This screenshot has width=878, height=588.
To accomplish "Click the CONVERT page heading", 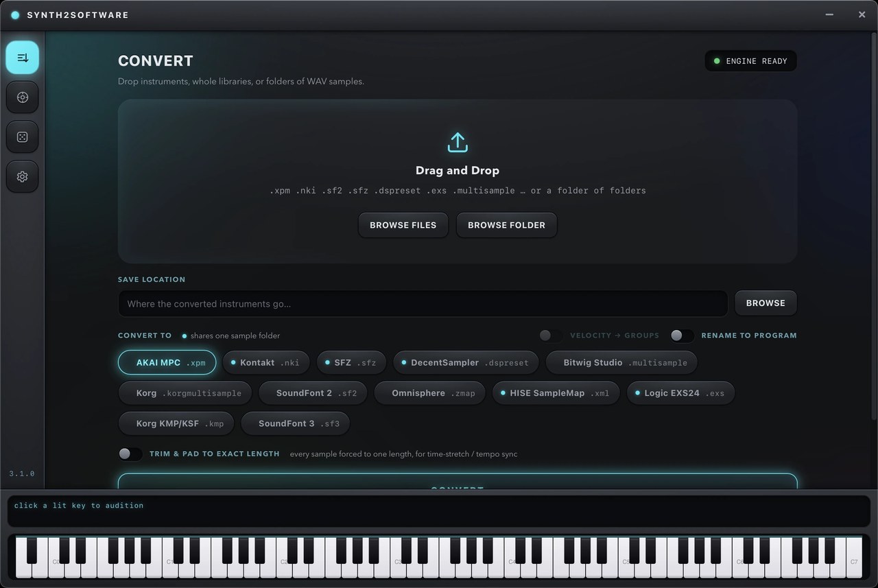I will pyautogui.click(x=156, y=60).
